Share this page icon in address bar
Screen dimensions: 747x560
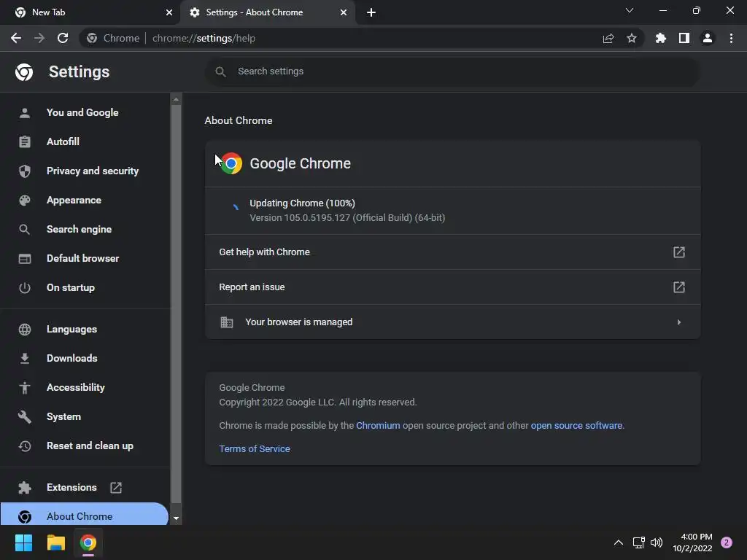[608, 38]
